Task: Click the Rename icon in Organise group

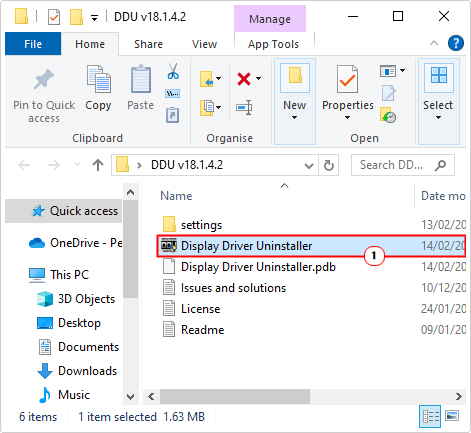Action: (244, 108)
